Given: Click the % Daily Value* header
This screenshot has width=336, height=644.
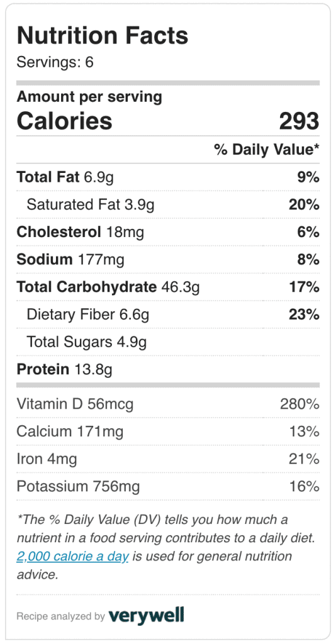Looking at the screenshot, I should tap(267, 150).
